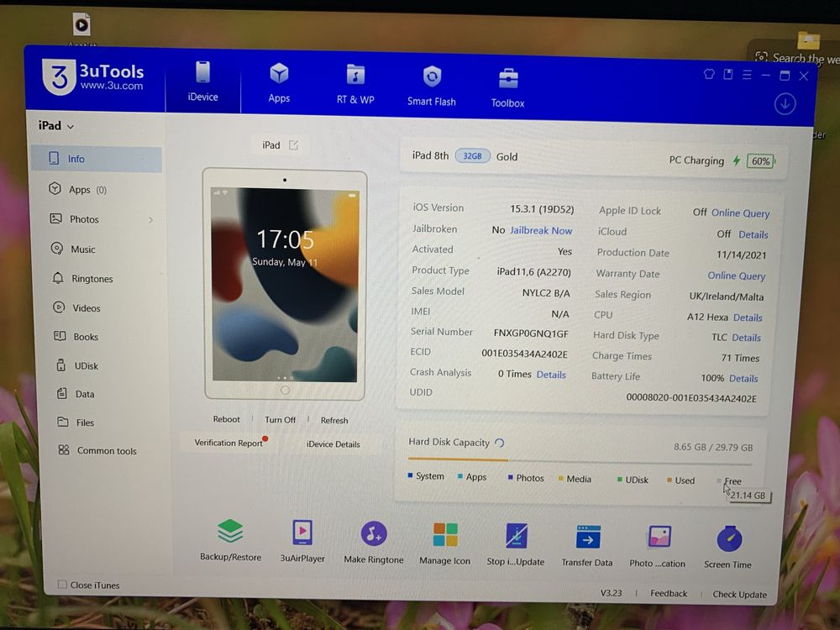Screen dimensions: 840x630
Task: Click the Turn Off button
Action: click(280, 420)
